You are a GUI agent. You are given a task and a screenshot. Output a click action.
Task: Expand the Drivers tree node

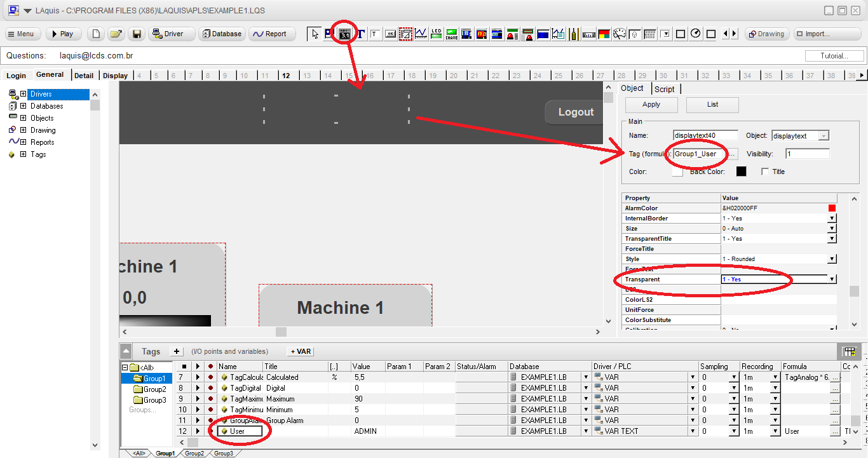tap(24, 94)
